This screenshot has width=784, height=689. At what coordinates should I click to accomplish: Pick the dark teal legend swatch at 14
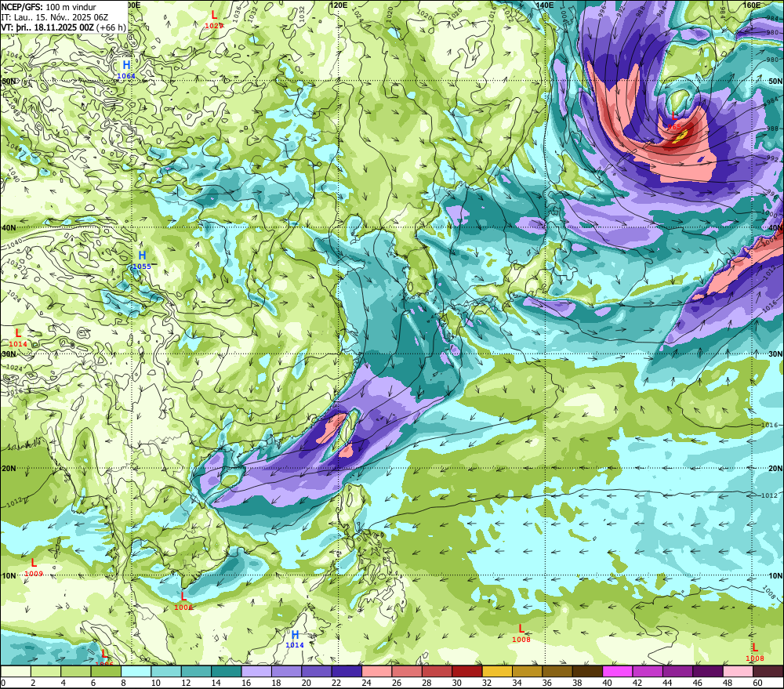(226, 671)
